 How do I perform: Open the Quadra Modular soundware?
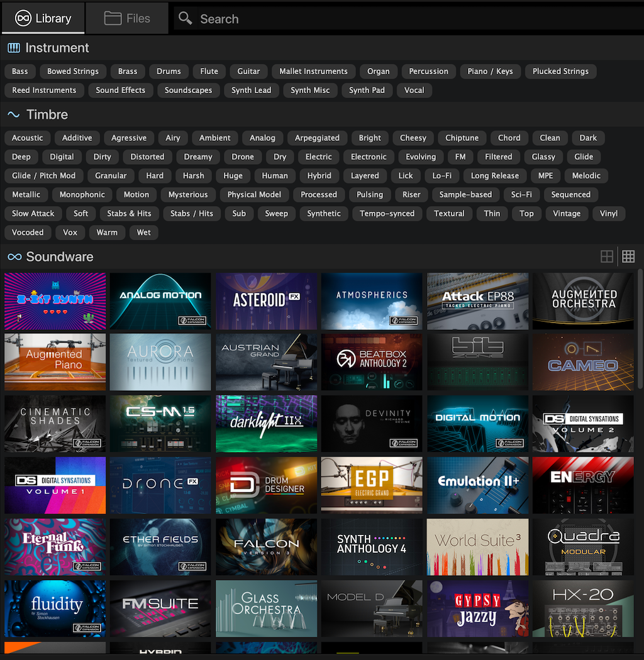coord(584,547)
